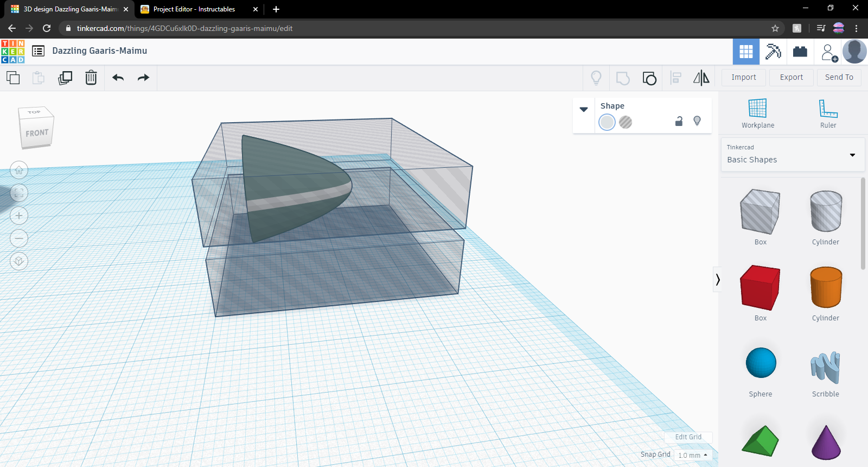The image size is (868, 467).
Task: Undo the last action
Action: point(118,78)
